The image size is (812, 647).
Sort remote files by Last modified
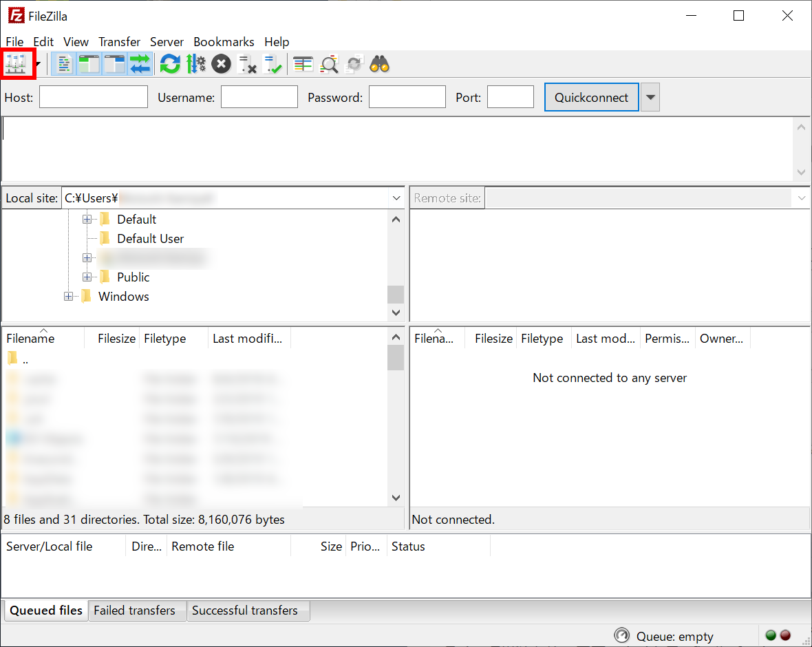[606, 338]
